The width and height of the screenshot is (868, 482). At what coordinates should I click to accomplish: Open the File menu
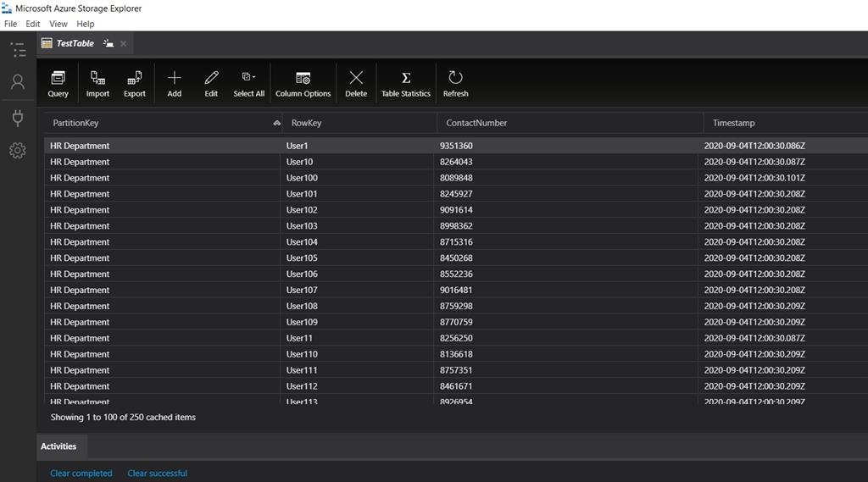[10, 24]
